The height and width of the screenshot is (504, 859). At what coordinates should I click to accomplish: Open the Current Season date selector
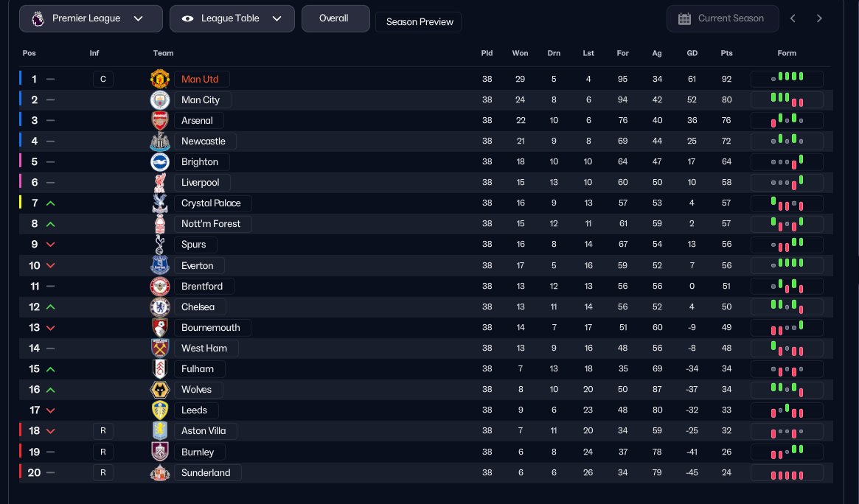coord(723,18)
